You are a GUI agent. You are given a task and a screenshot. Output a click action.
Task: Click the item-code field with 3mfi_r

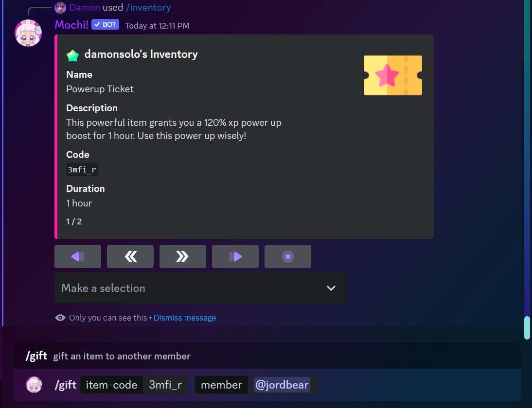pos(134,385)
